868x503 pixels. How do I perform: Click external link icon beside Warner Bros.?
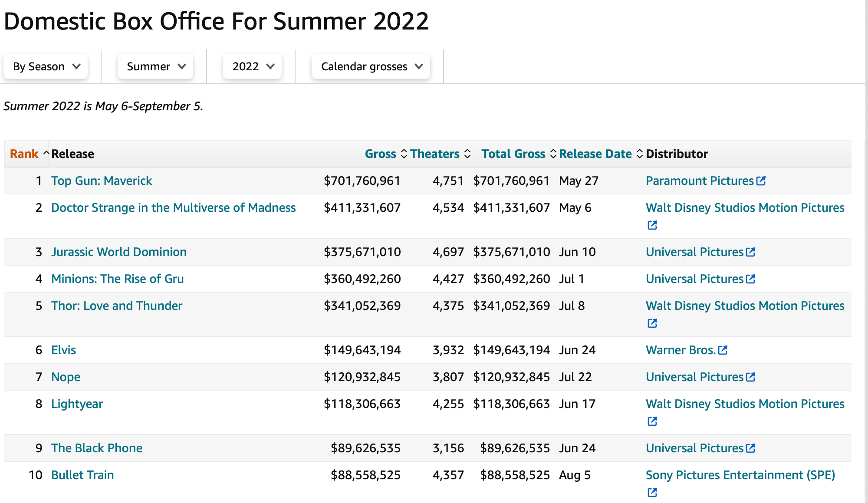tap(723, 350)
